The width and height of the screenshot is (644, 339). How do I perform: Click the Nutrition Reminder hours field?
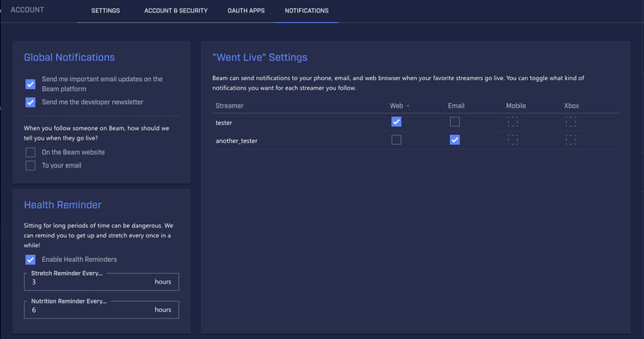91,310
